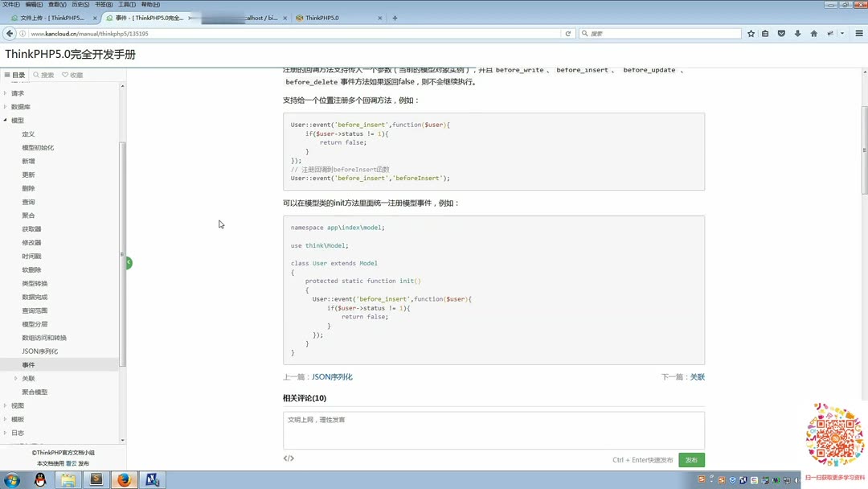Open the Downloads icon on browser toolbar
This screenshot has height=489, width=868.
(798, 33)
